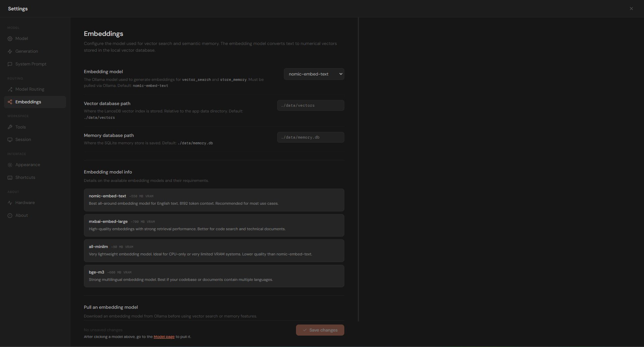Image resolution: width=644 pixels, height=347 pixels.
Task: Click the '~90 MB VRAM' label
Action: coord(122,247)
